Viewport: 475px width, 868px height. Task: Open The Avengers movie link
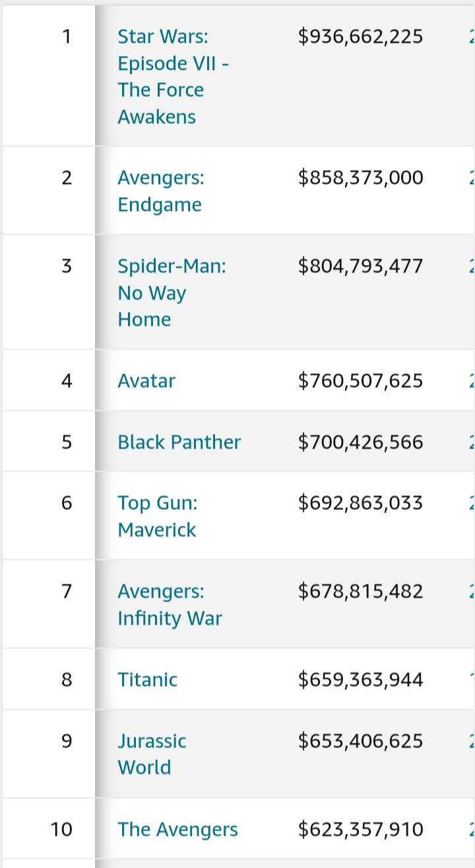pyautogui.click(x=178, y=829)
